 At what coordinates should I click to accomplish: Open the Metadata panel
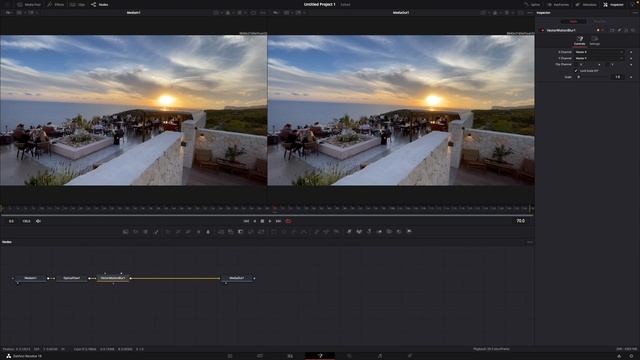click(x=586, y=4)
